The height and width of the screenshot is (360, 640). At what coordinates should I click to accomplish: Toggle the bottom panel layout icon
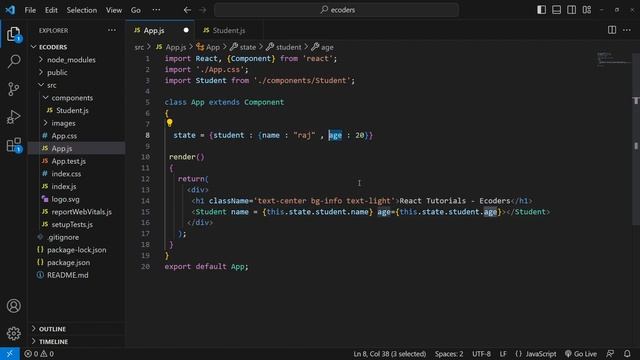[556, 10]
